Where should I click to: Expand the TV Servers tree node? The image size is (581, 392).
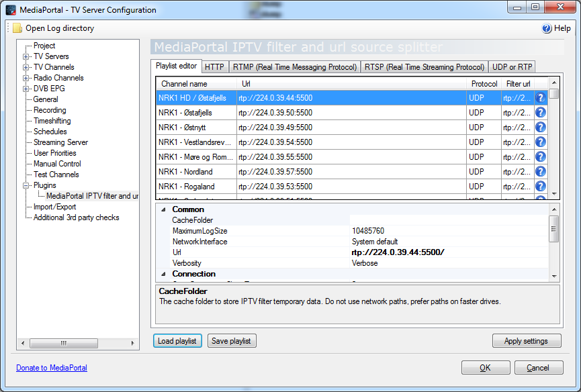(x=26, y=56)
